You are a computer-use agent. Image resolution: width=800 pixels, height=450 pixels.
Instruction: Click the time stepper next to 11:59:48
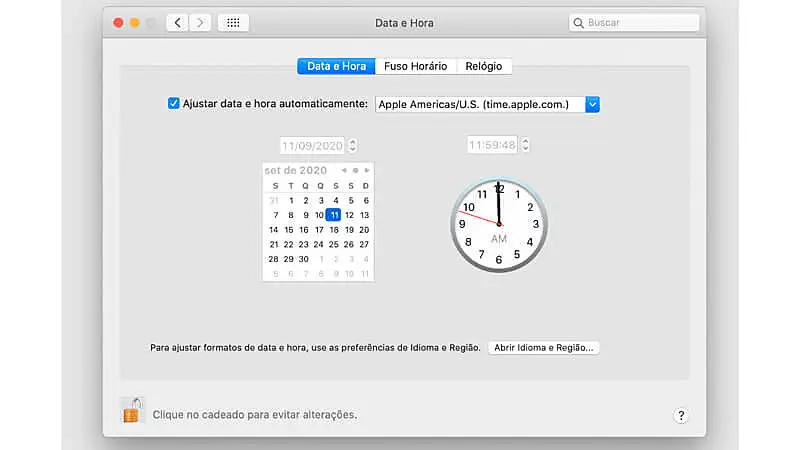point(525,145)
